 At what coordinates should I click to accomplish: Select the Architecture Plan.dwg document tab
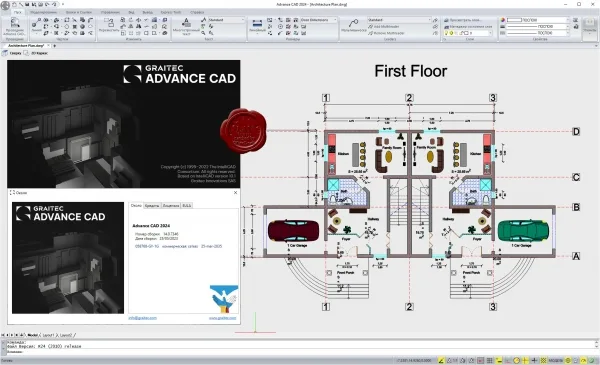[26, 46]
